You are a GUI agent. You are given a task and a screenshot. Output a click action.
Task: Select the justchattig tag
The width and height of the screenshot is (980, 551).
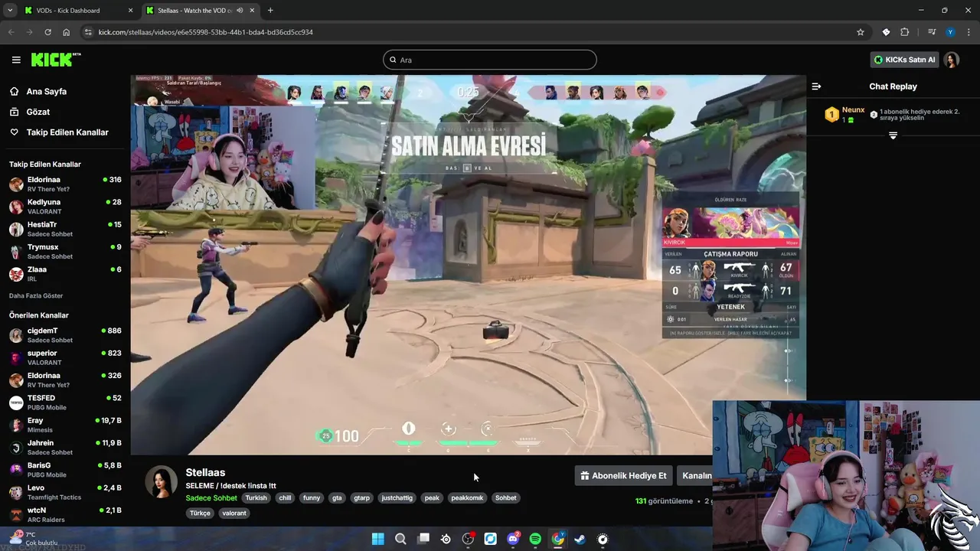point(397,497)
